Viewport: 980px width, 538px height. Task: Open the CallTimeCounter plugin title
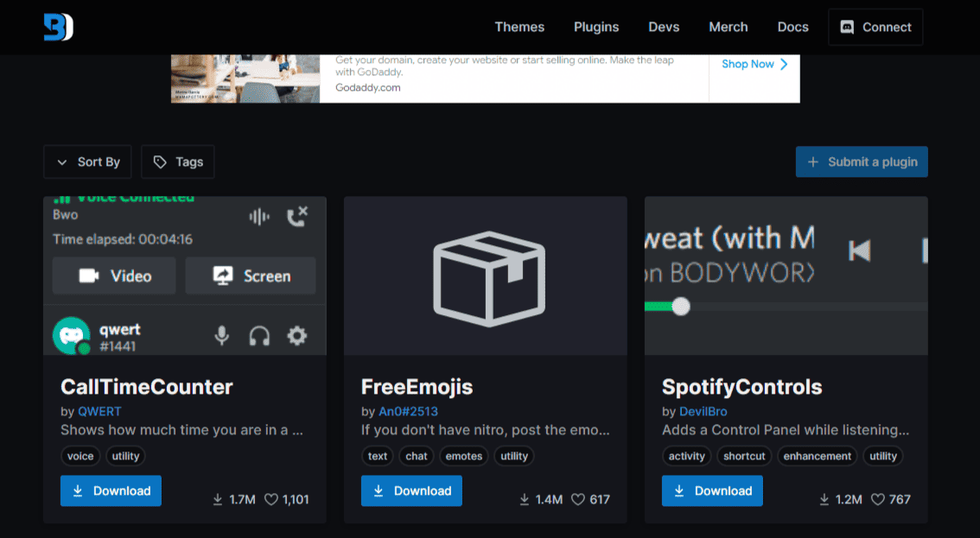(146, 387)
